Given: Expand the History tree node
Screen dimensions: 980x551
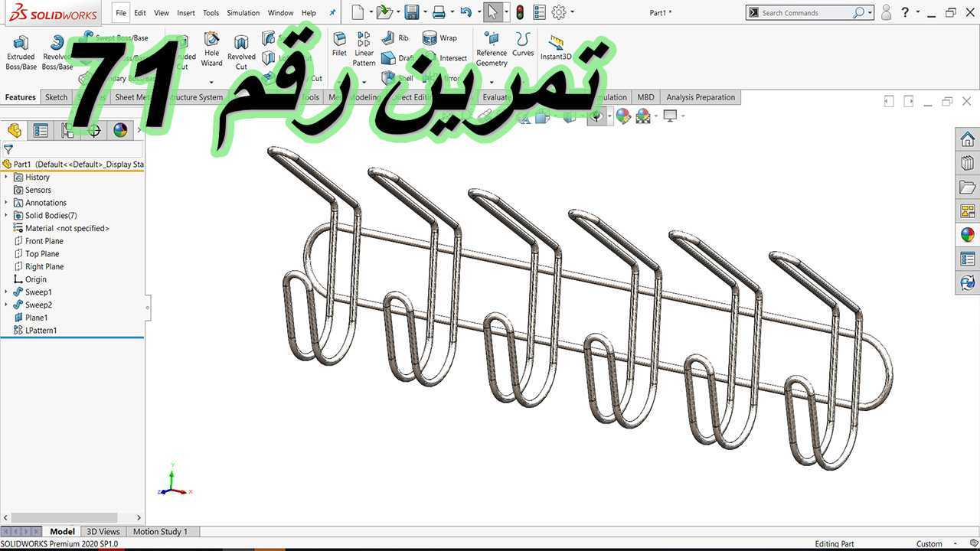Looking at the screenshot, I should pos(6,177).
